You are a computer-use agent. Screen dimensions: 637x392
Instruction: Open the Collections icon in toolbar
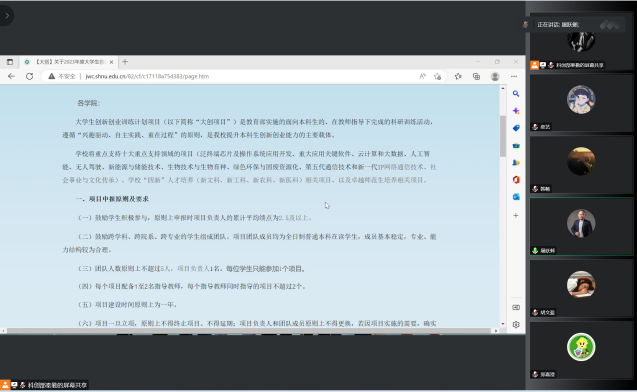[x=477, y=76]
